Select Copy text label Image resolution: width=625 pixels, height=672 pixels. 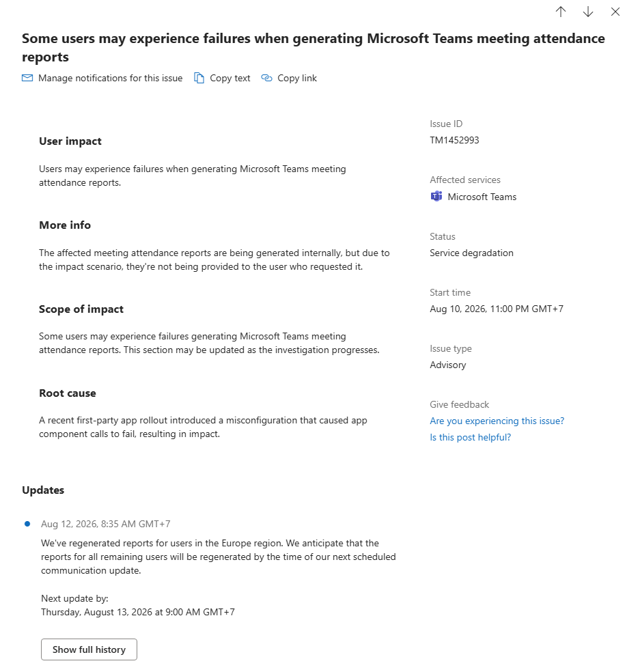point(230,78)
